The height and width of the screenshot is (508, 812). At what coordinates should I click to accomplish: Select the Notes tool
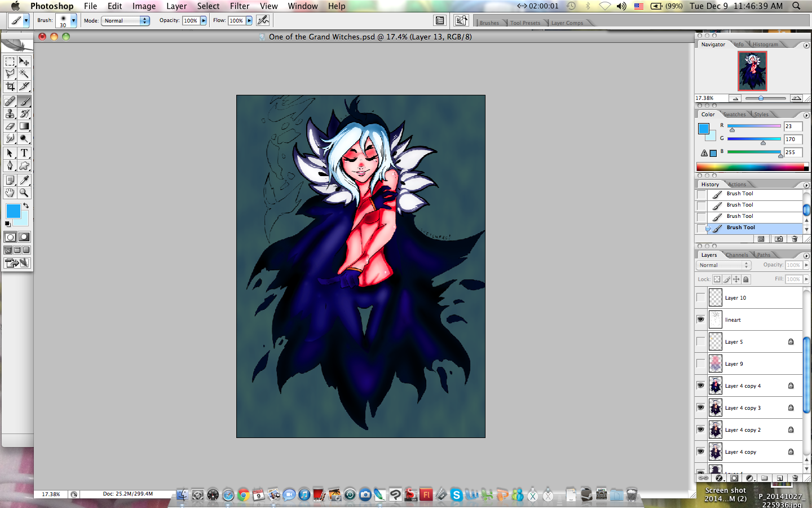tap(10, 181)
